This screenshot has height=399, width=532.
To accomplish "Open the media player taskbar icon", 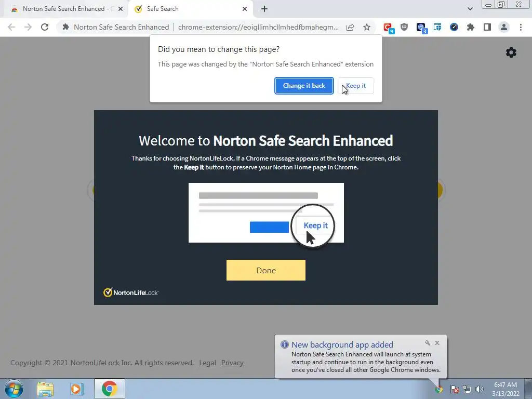I will point(77,389).
